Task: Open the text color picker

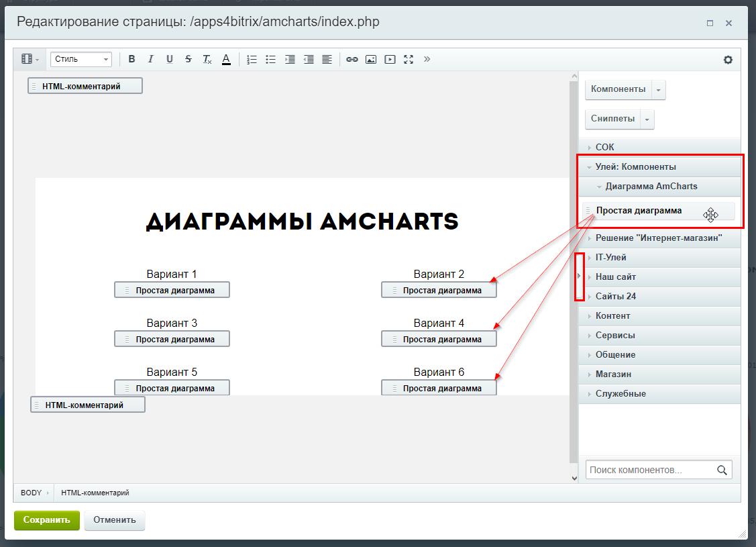Action: 225,59
